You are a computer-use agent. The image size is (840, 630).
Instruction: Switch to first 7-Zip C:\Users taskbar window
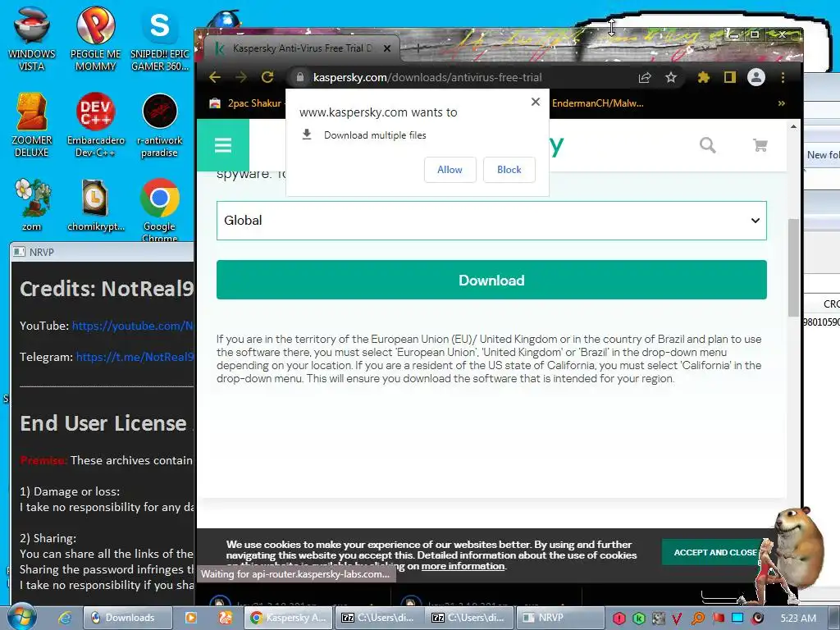(379, 618)
